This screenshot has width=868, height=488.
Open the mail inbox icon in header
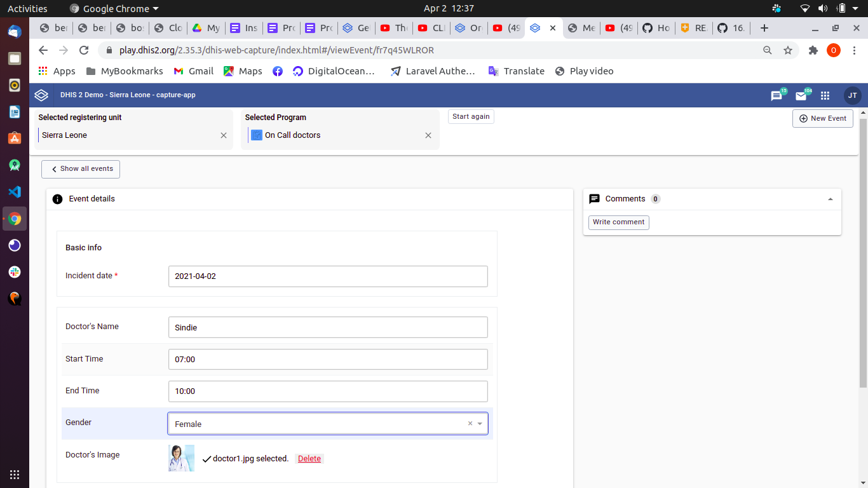tap(801, 96)
